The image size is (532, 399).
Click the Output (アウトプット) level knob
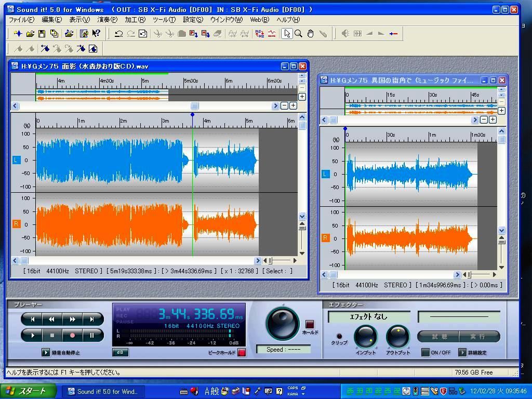tap(397, 336)
